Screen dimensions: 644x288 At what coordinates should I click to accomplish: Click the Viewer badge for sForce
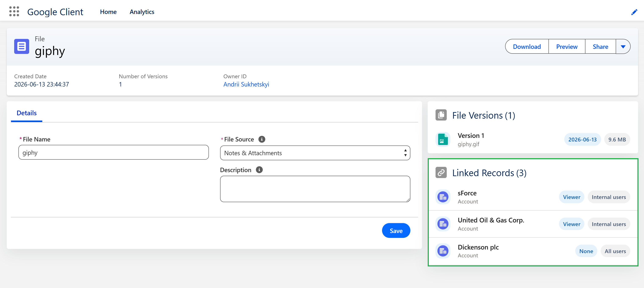click(x=571, y=197)
